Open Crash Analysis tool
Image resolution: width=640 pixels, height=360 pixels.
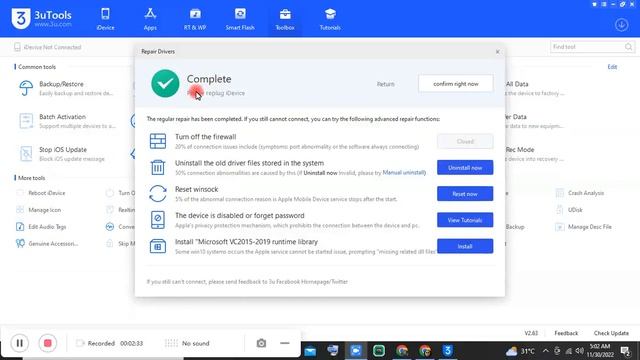(580, 193)
